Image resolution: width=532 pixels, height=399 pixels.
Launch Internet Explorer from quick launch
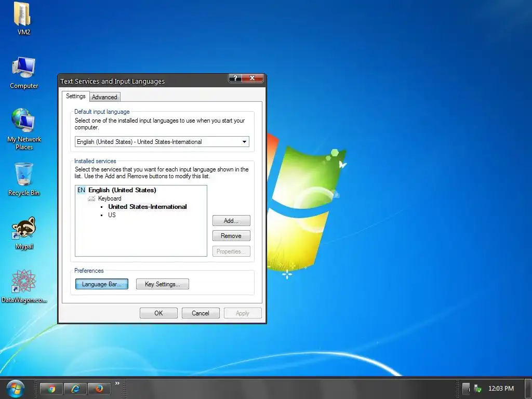pyautogui.click(x=75, y=389)
